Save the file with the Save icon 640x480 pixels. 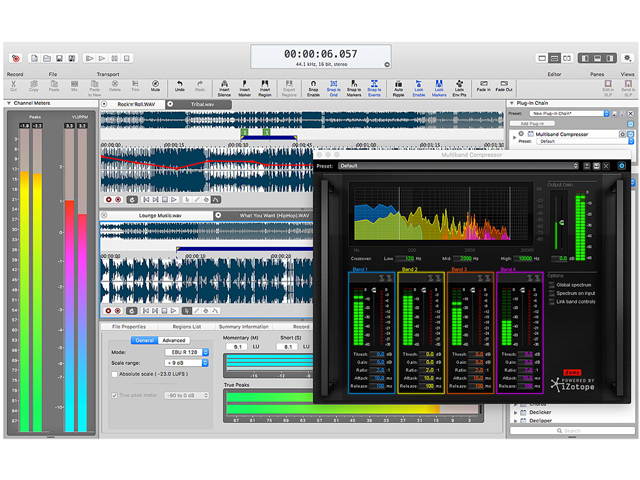pyautogui.click(x=60, y=59)
